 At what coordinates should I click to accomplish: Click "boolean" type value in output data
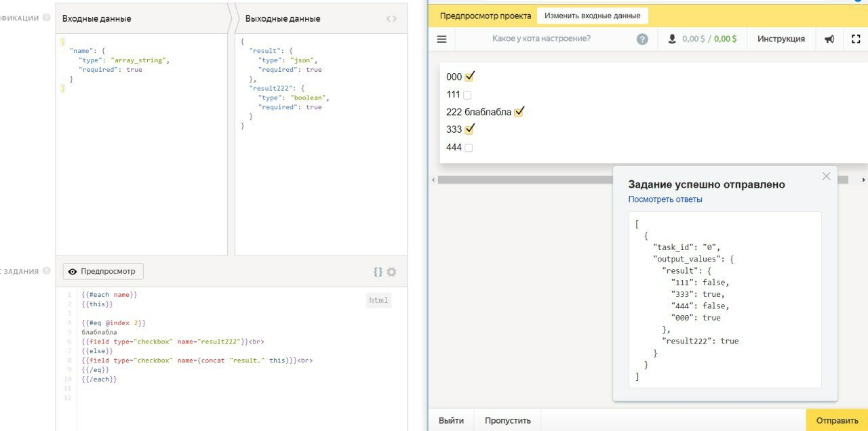coord(307,98)
